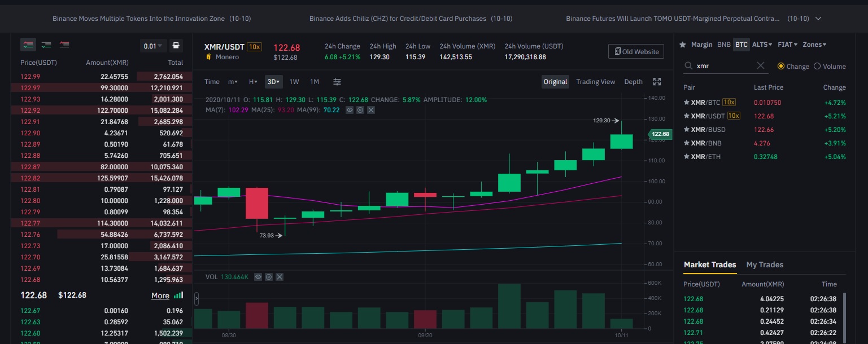Image resolution: width=868 pixels, height=344 pixels.
Task: Favorite XMR/BTC with its star
Action: click(x=686, y=103)
